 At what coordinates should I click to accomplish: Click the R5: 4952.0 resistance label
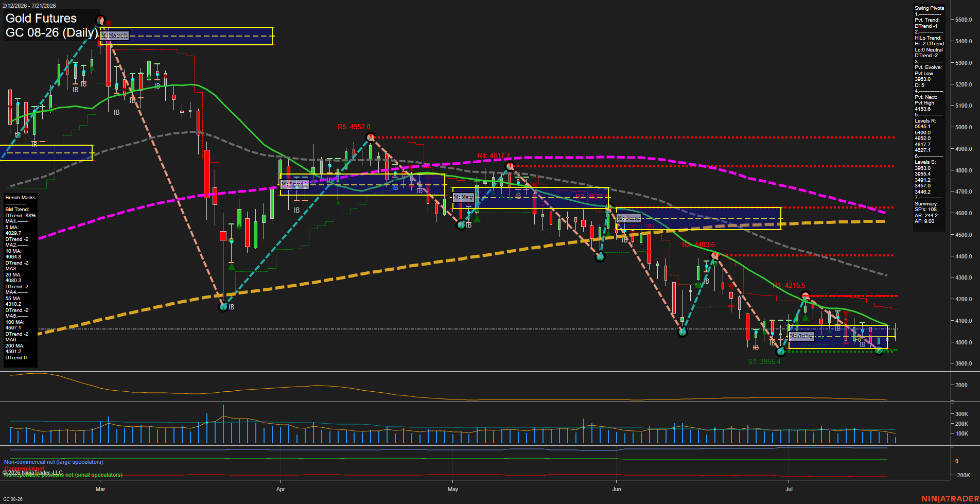354,127
